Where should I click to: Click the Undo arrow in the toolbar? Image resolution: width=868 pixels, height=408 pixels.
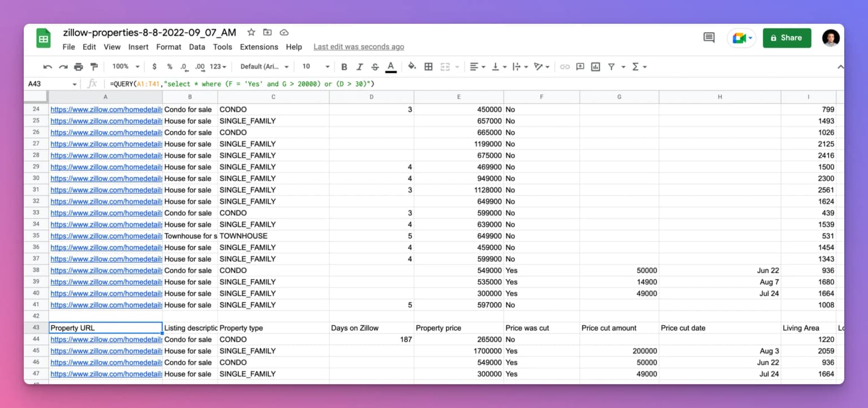(47, 67)
